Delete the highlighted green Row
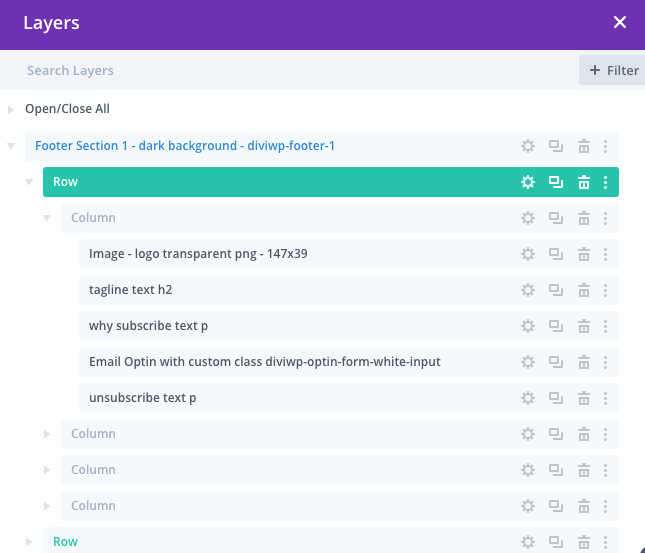Screen dimensions: 645x553 pyautogui.click(x=584, y=182)
